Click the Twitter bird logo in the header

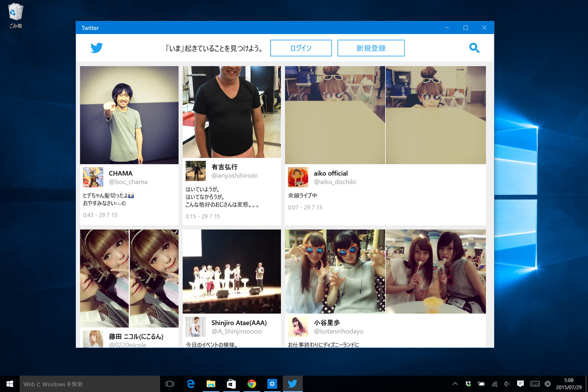point(96,47)
